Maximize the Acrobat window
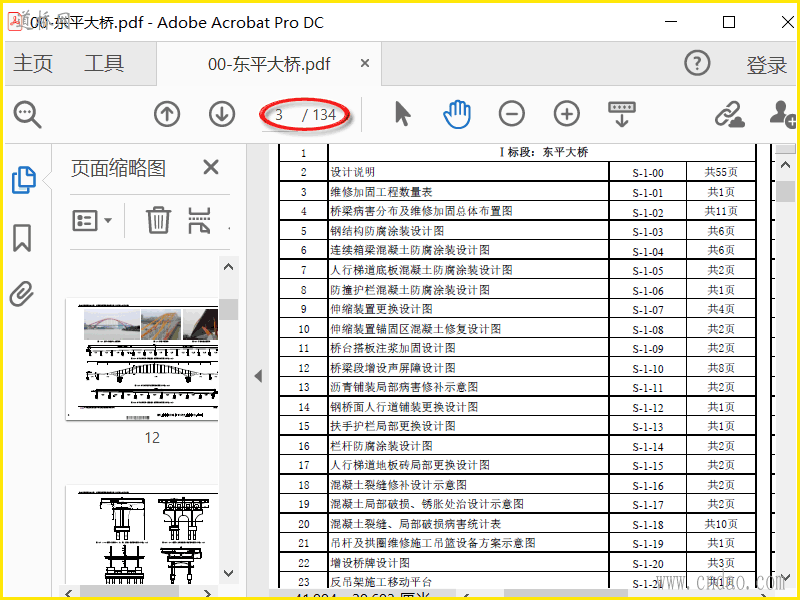The height and width of the screenshot is (600, 800). pyautogui.click(x=729, y=22)
